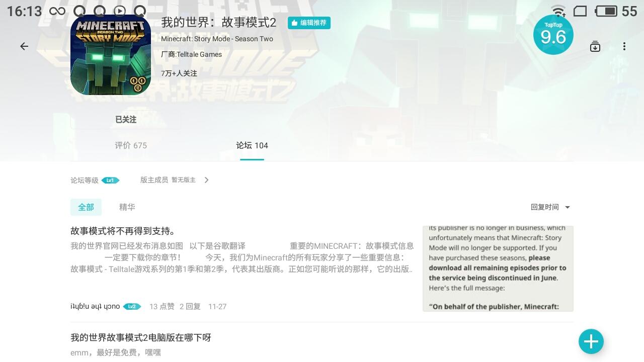Screen dimensions: 644x362
Task: Tap the status bar clock 16:13
Action: (x=24, y=11)
